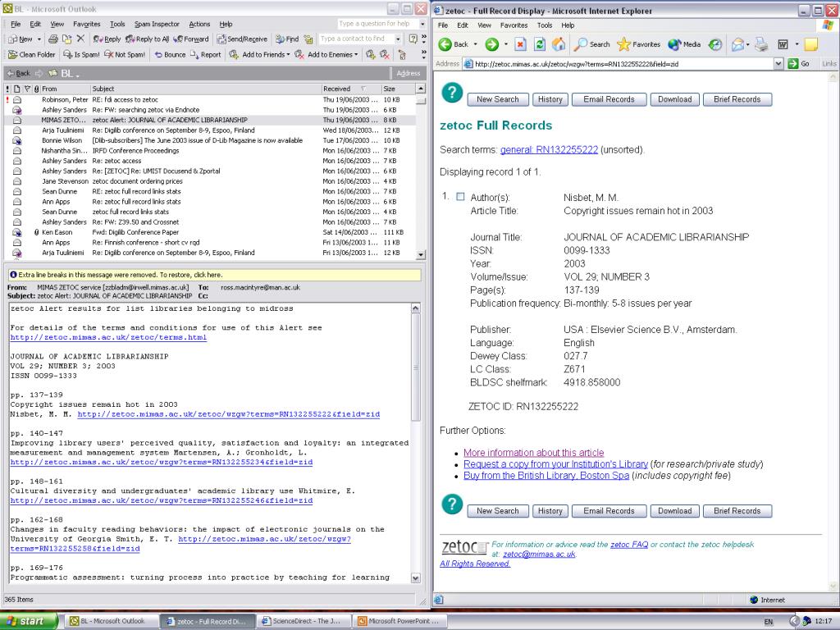Forward the selected Outlook message
Screen dimensions: 840x630
191,39
